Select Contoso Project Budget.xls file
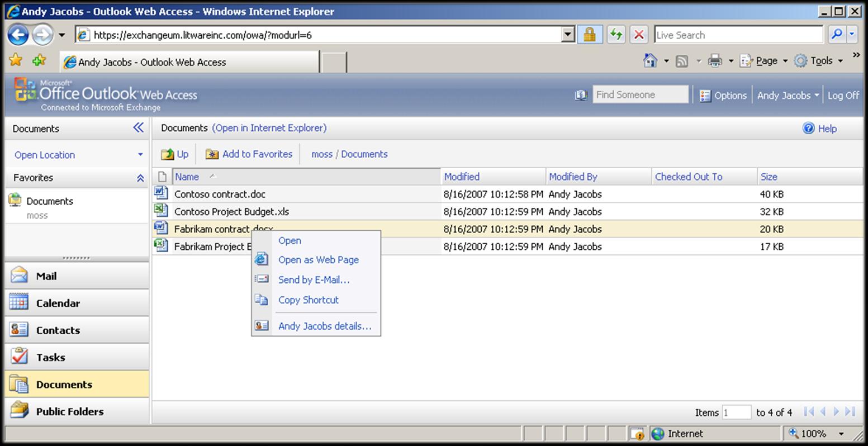This screenshot has width=868, height=446. (231, 211)
